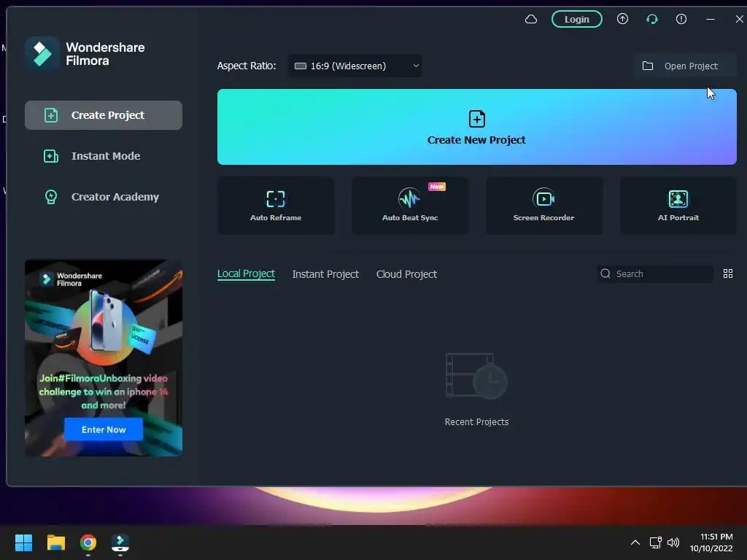Open Google Chrome from taskbar
Viewport: 747px width, 560px height.
88,542
